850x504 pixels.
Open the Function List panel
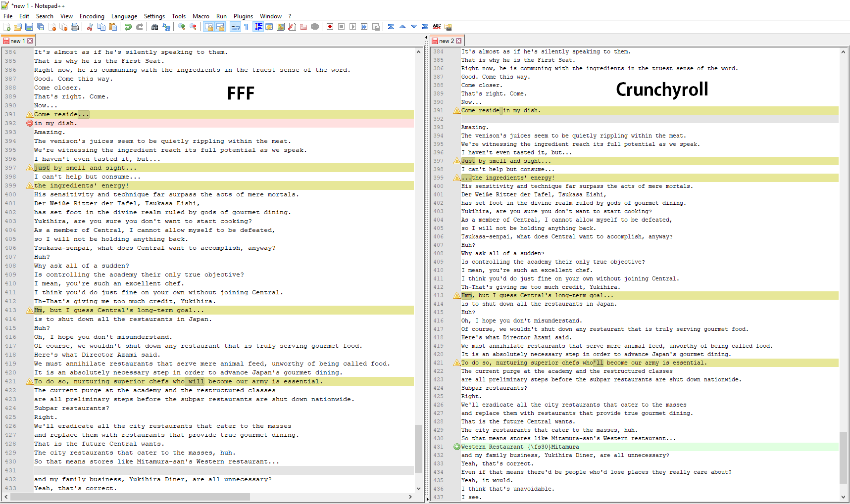coord(292,27)
